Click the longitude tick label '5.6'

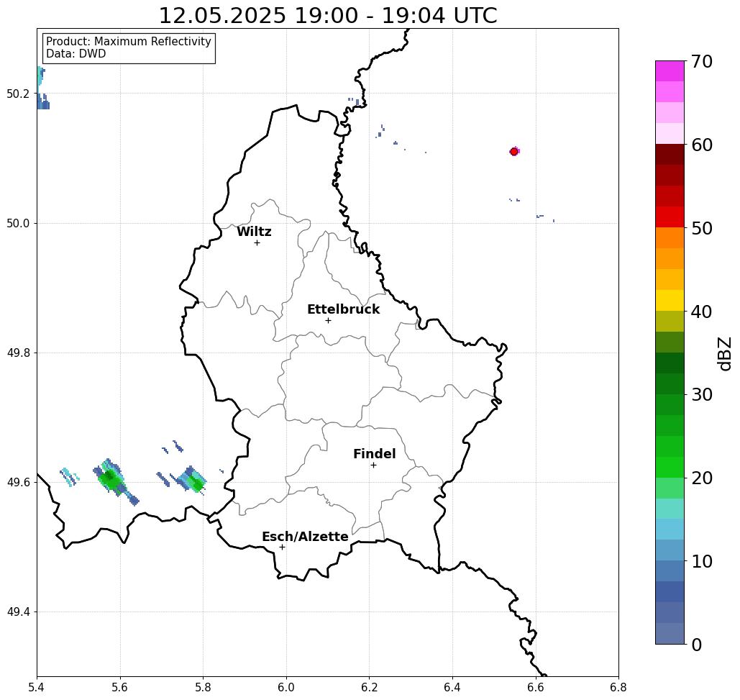click(x=120, y=687)
